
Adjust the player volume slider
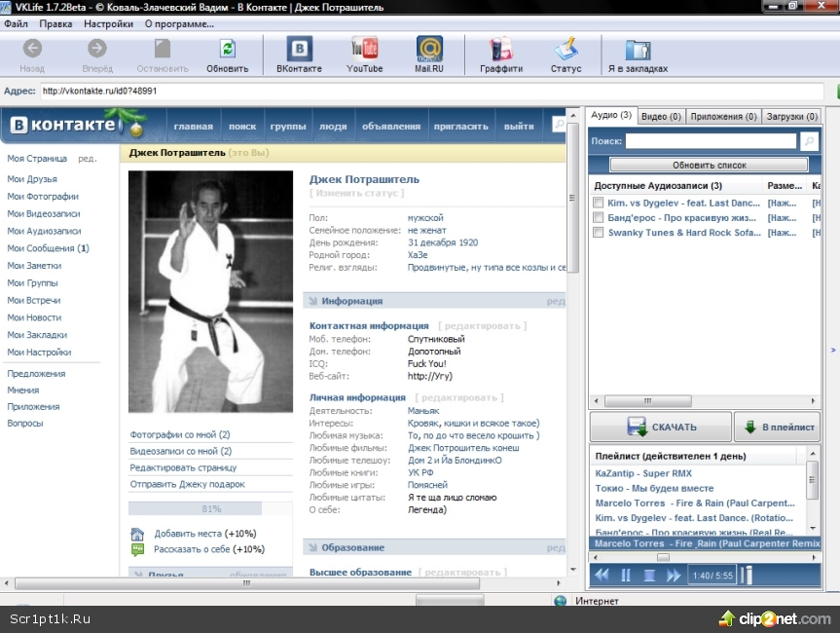[x=747, y=576]
